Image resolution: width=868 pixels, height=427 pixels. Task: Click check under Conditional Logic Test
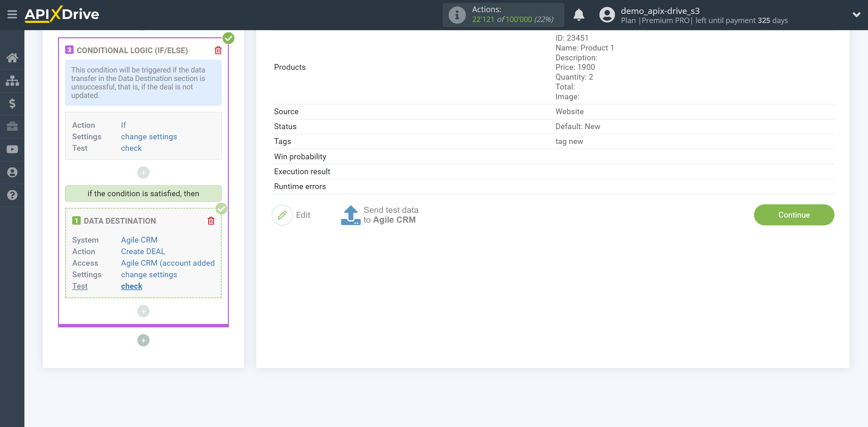tap(131, 148)
